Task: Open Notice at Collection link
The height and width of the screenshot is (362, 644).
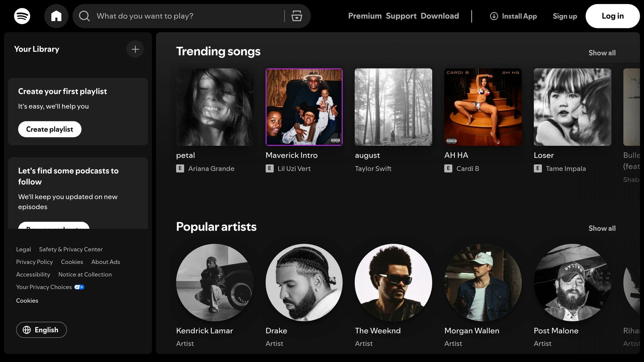Action: (x=85, y=274)
